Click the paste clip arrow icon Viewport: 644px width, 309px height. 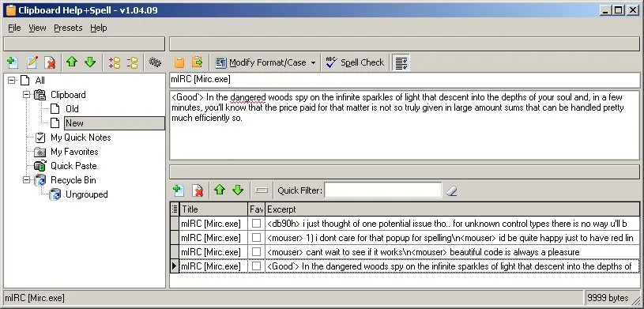click(x=198, y=62)
